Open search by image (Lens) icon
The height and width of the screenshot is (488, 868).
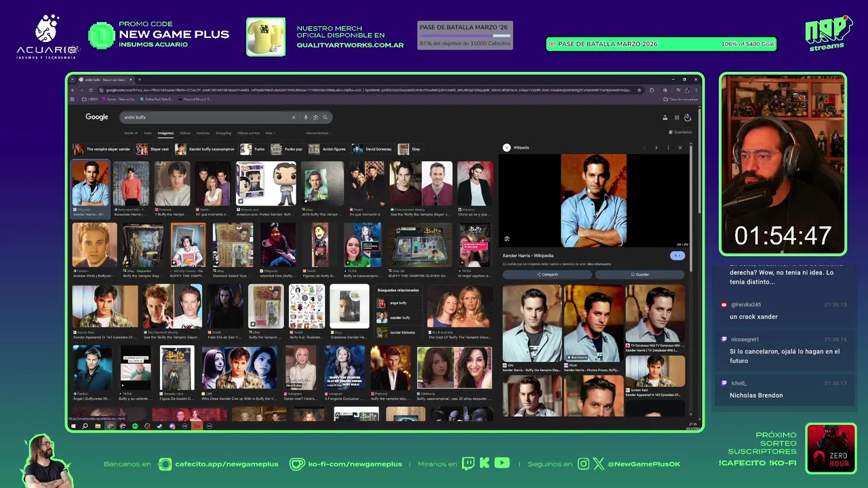point(315,117)
